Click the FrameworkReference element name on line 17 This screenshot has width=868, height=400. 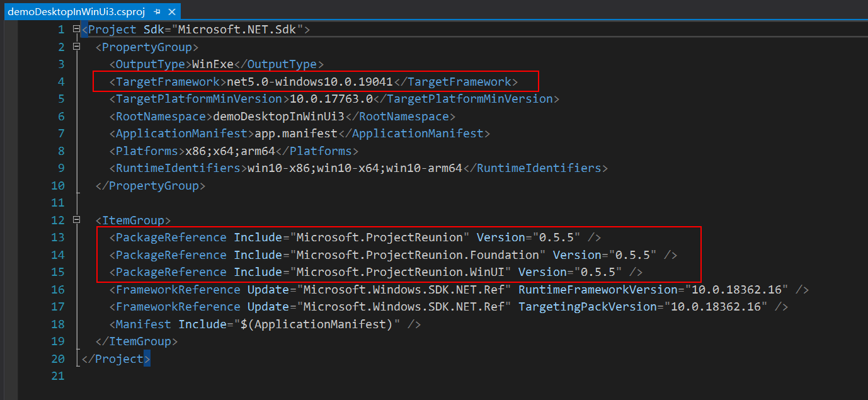(178, 307)
